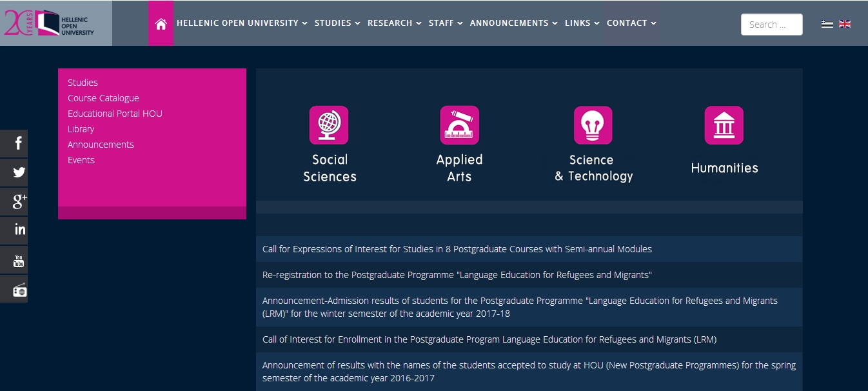Expand the Staff dropdown menu
868x391 pixels.
click(446, 23)
